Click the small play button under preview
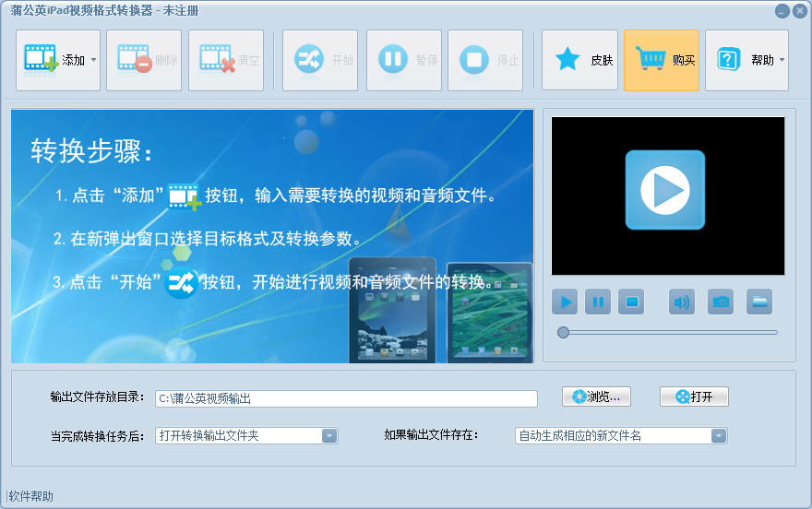This screenshot has height=509, width=812. [x=565, y=302]
